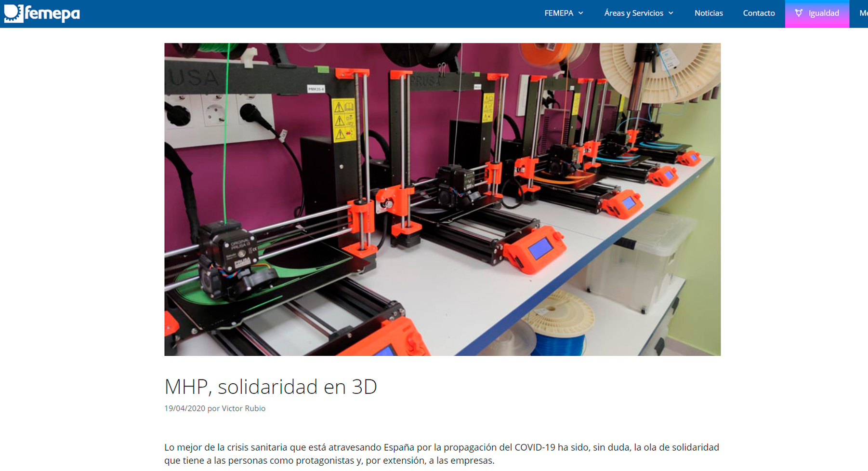Click the publication date 19/04/2020
868x471 pixels.
184,408
